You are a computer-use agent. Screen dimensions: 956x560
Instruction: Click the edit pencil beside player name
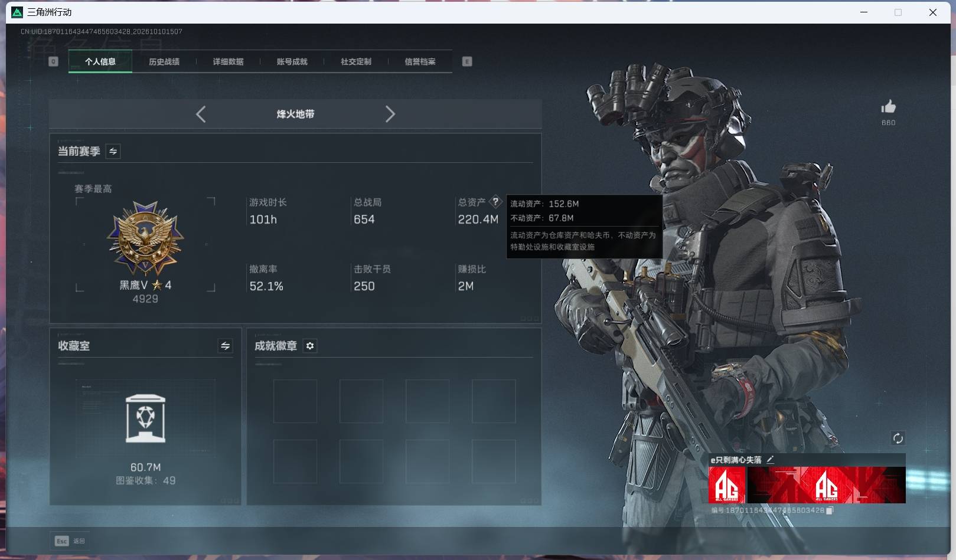click(770, 459)
